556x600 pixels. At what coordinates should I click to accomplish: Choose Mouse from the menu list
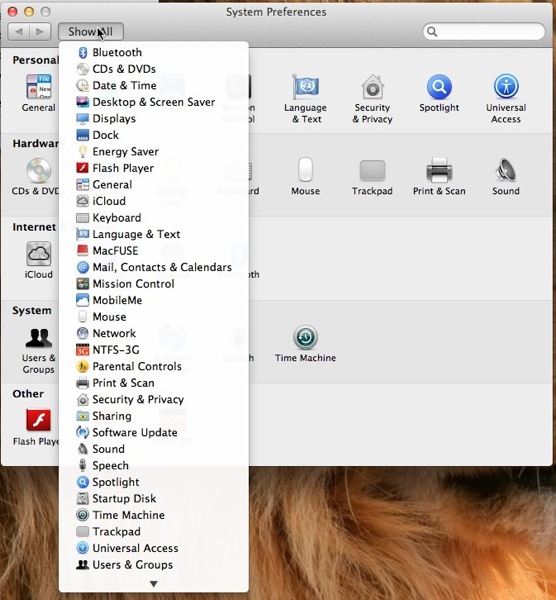pos(154,317)
